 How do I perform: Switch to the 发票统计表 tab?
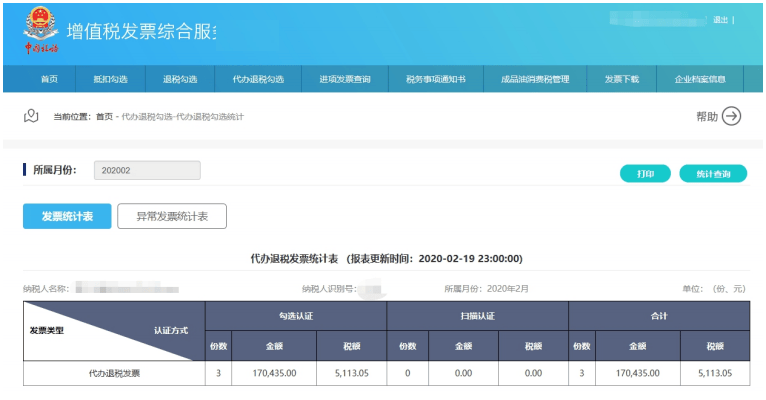click(67, 216)
